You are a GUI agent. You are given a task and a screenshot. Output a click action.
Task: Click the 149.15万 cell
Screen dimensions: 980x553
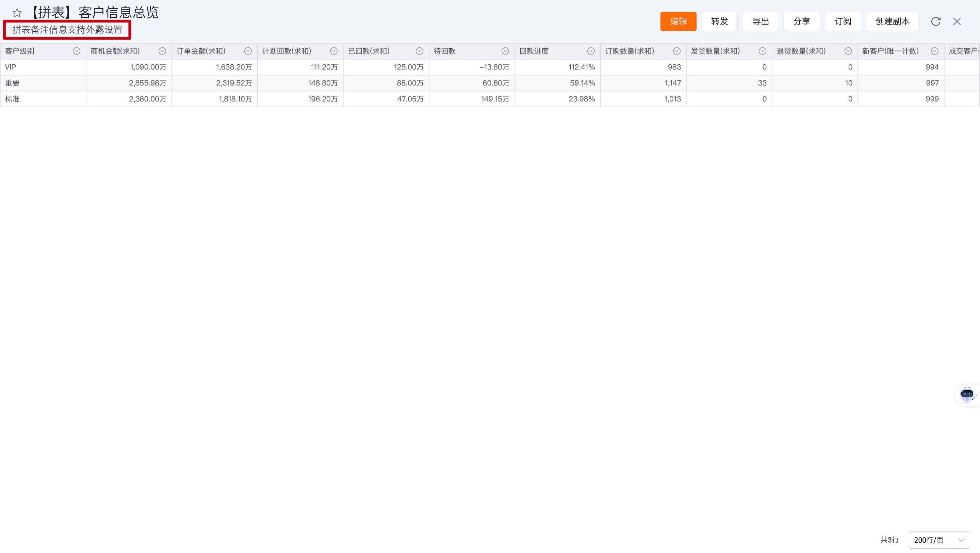tap(472, 99)
